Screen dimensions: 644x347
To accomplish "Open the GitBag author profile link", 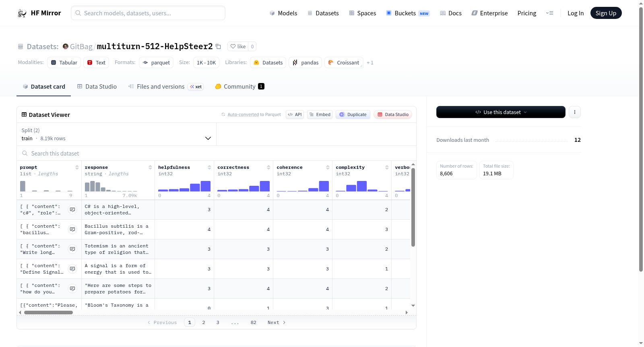I will click(x=81, y=46).
